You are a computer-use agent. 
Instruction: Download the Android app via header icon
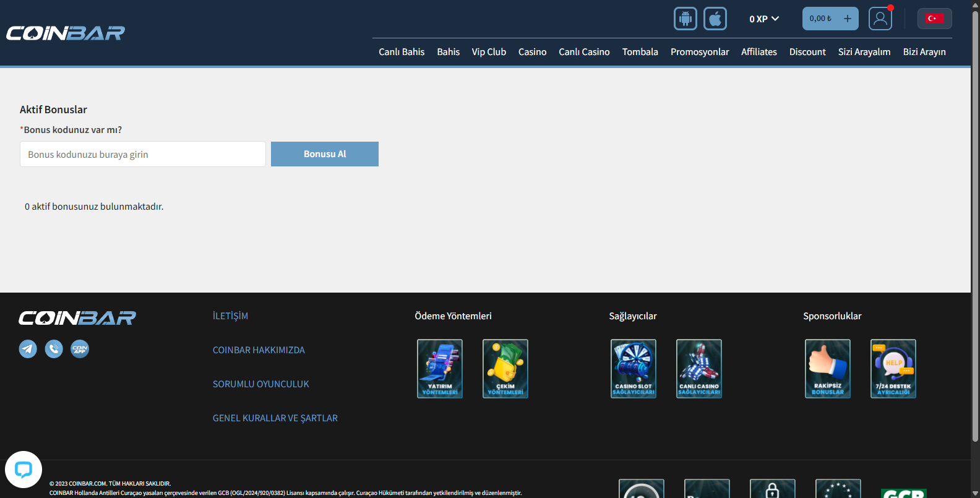[x=685, y=19]
